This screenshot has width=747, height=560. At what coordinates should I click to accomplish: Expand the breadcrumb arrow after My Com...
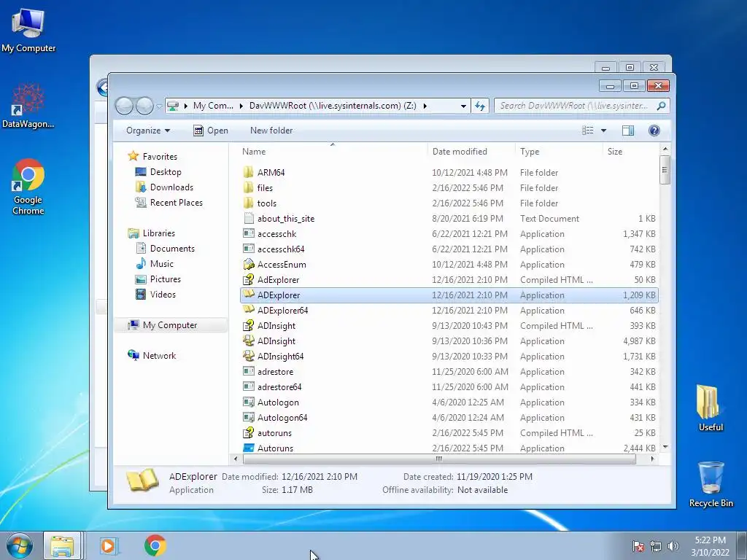[x=241, y=106]
